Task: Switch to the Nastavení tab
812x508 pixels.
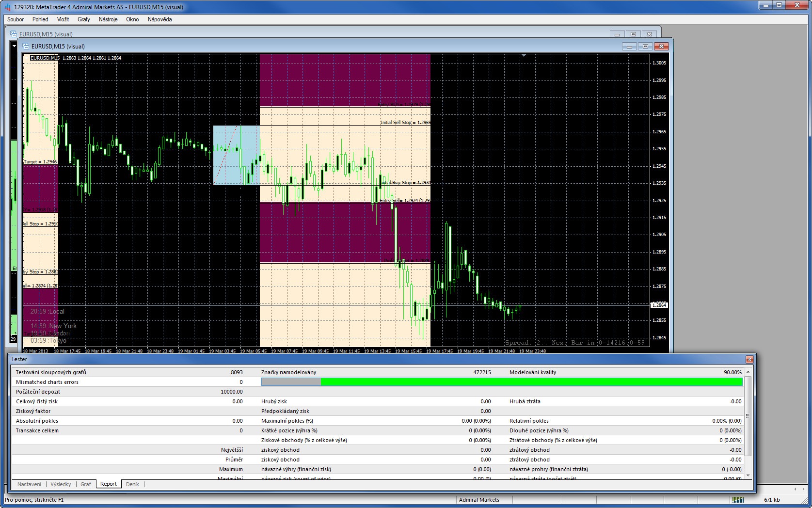Action: tap(29, 484)
